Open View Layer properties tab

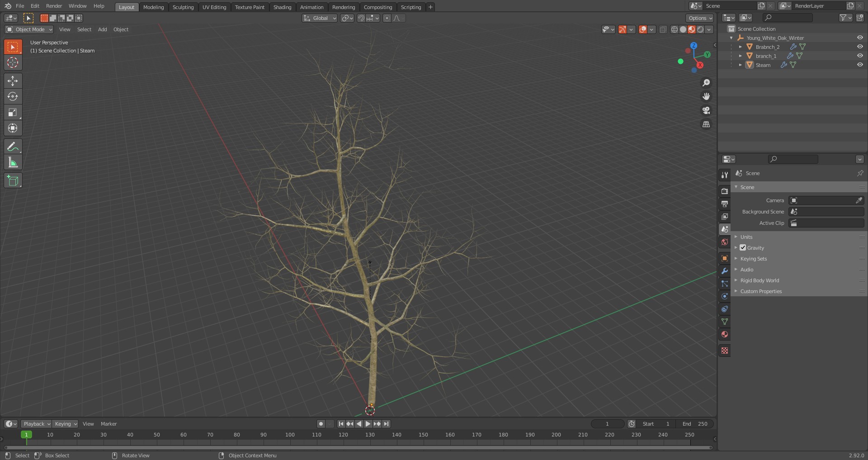point(725,217)
